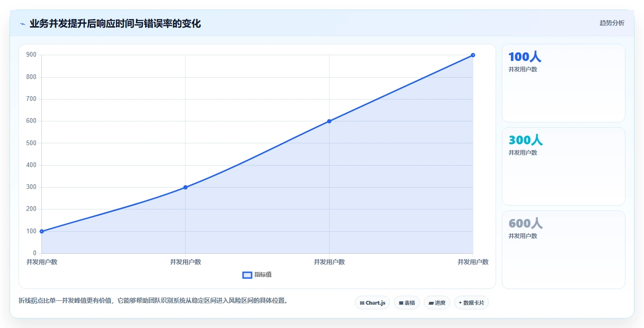
Task: Select the 100人 stat card
Action: click(564, 83)
